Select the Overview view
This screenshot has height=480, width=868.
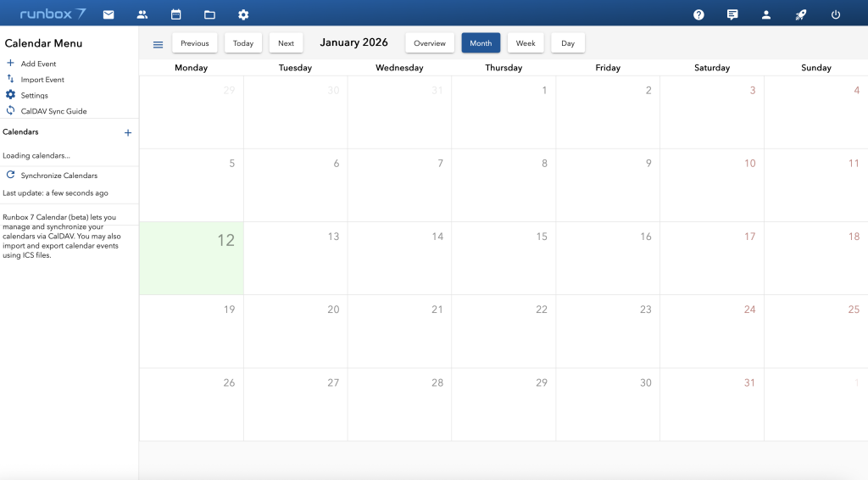430,43
